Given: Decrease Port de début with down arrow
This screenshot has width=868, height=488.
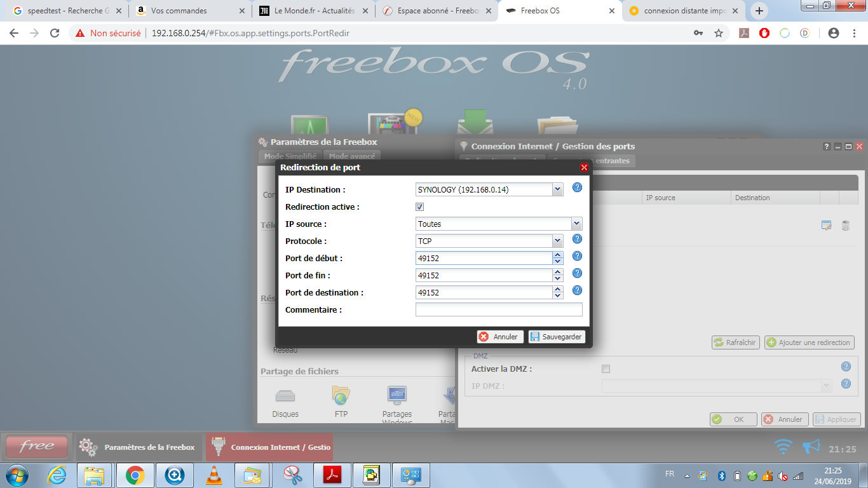Looking at the screenshot, I should pyautogui.click(x=557, y=261).
